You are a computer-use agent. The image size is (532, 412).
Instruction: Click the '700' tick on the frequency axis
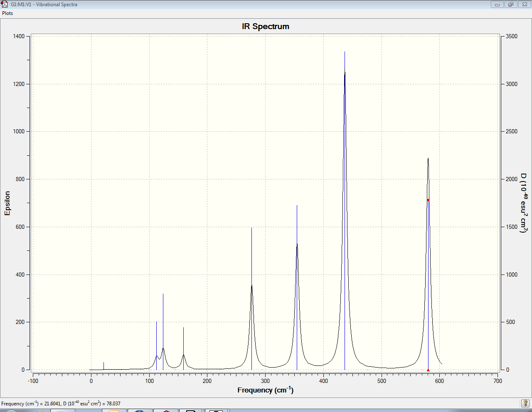tap(498, 381)
